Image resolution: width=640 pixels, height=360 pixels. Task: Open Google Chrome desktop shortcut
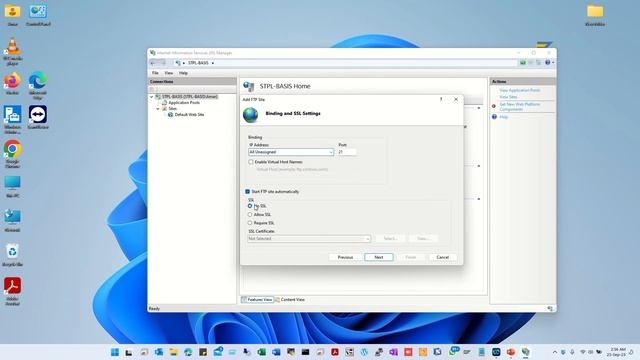click(x=12, y=154)
